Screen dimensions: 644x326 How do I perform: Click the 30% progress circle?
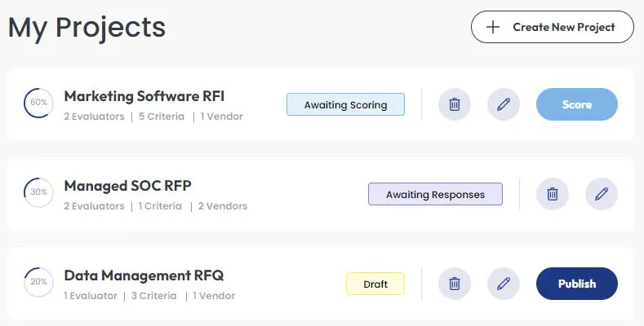(x=38, y=192)
